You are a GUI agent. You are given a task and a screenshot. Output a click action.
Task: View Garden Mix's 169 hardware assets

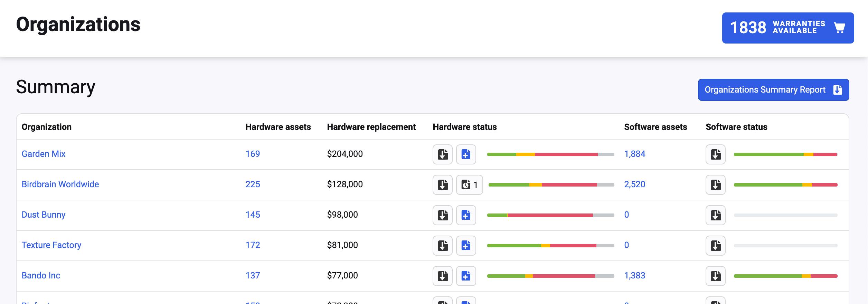[253, 154]
